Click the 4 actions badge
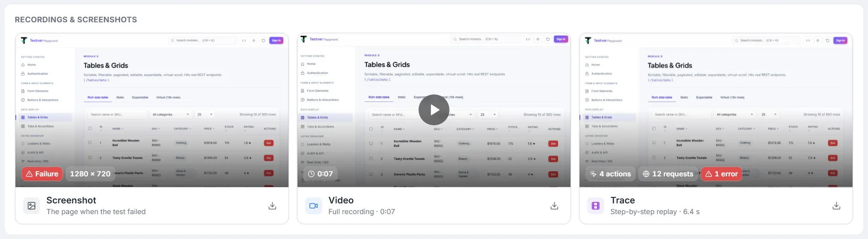868x239 pixels. (611, 174)
